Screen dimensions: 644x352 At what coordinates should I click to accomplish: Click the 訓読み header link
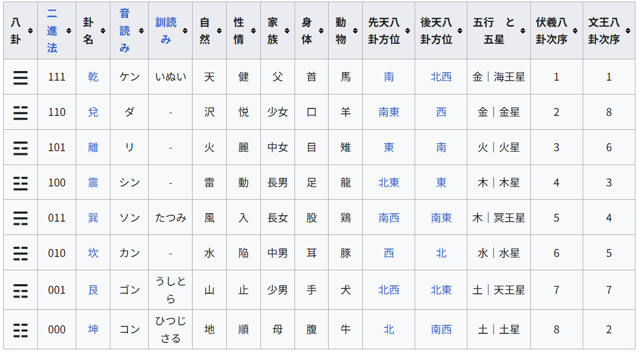(x=166, y=30)
